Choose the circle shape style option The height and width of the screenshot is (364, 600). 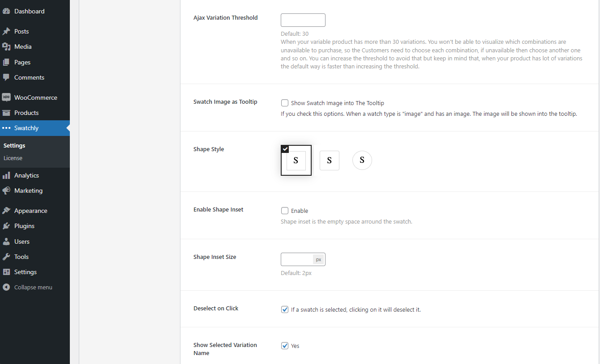pos(362,160)
